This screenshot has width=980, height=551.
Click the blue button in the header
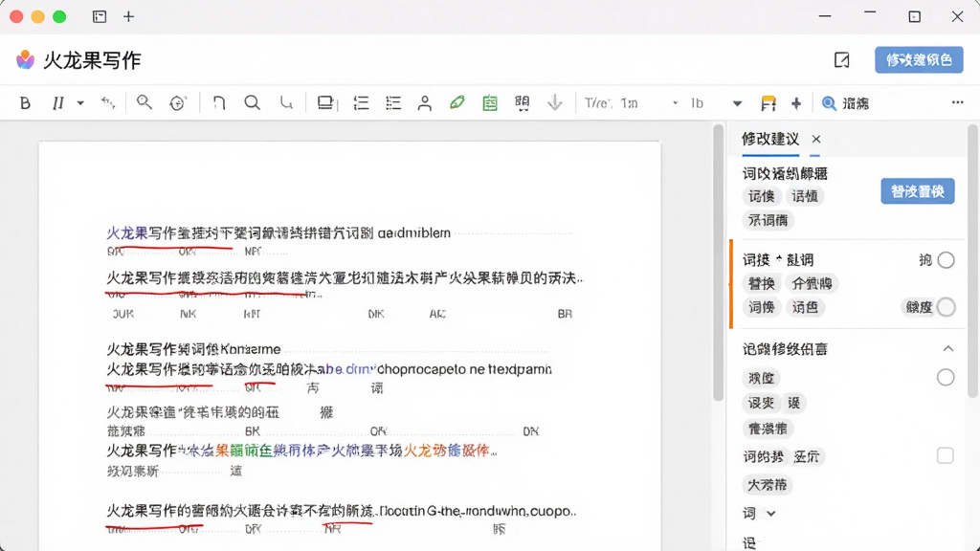click(x=919, y=60)
